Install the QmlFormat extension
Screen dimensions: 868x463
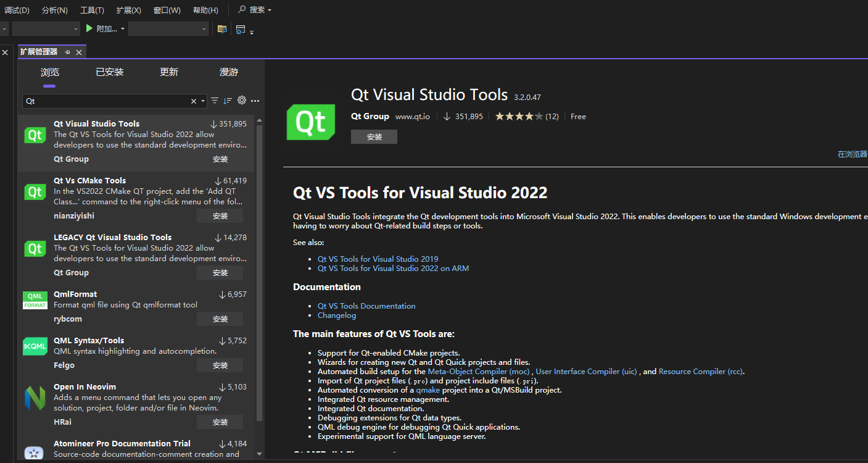click(x=220, y=319)
